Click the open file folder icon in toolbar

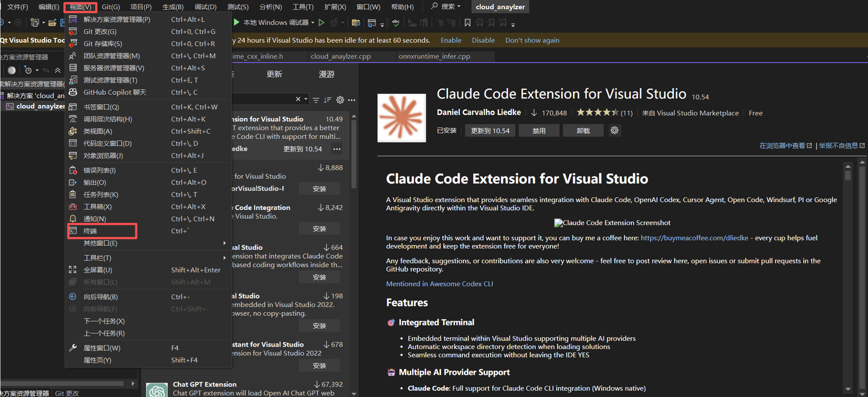click(x=52, y=23)
